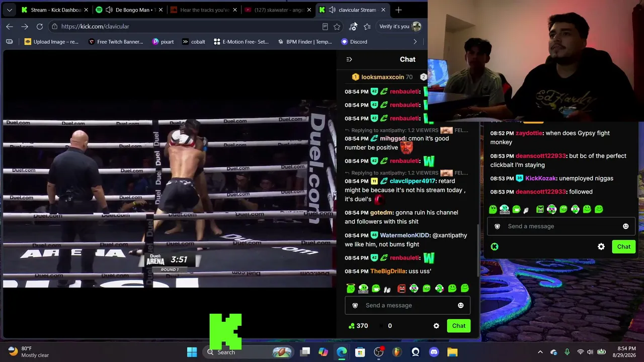The width and height of the screenshot is (644, 362).
Task: Reload the Kick page
Action: (40, 26)
